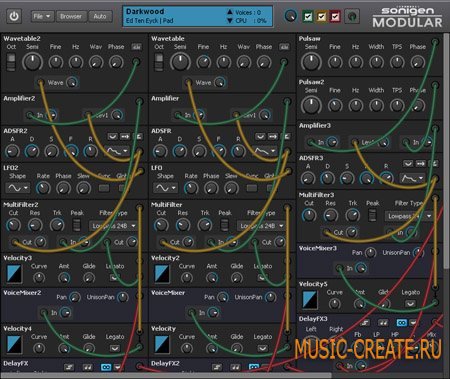The height and width of the screenshot is (379, 450).
Task: Open the preset Browser
Action: click(x=71, y=16)
